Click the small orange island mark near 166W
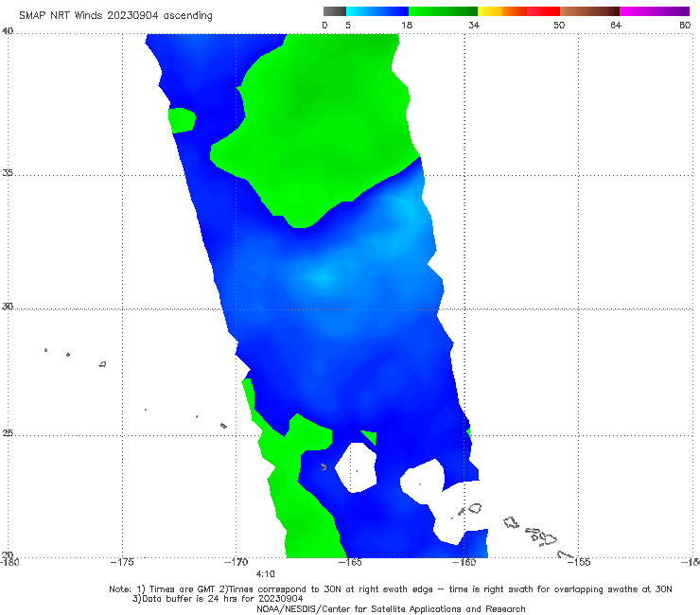This screenshot has height=615, width=700. tap(324, 467)
